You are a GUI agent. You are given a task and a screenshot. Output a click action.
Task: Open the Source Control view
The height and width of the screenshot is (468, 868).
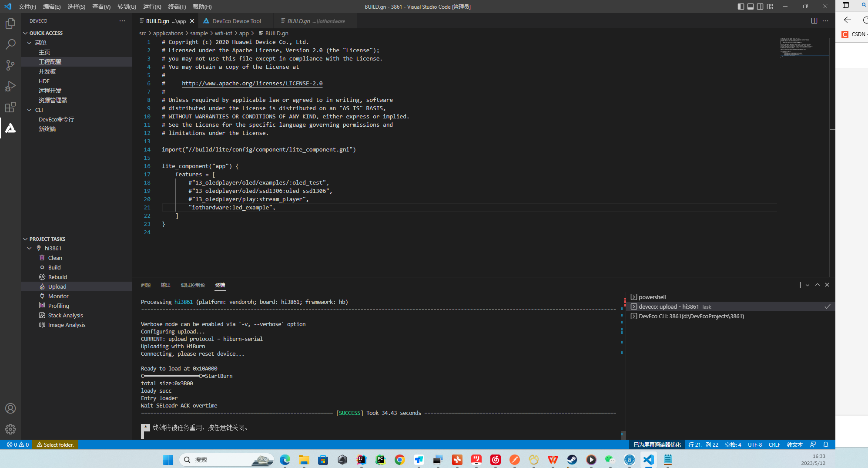coord(10,65)
